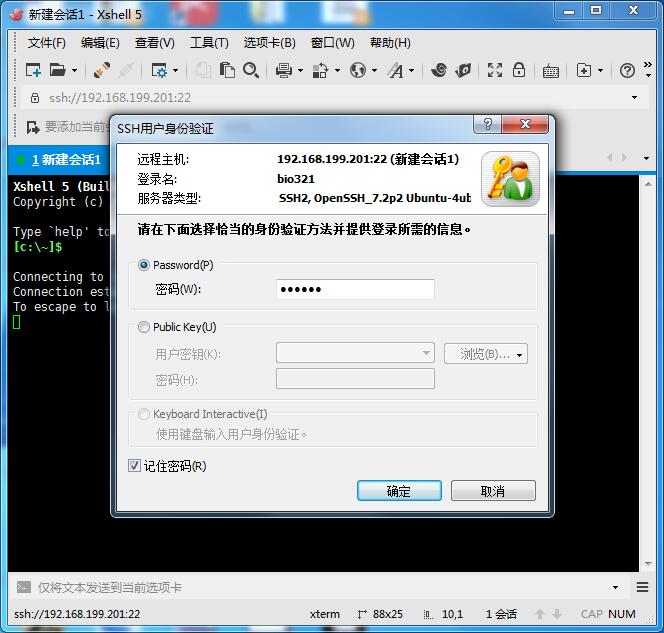Open the tab list dropdown arrow
The image size is (664, 633).
(x=646, y=158)
